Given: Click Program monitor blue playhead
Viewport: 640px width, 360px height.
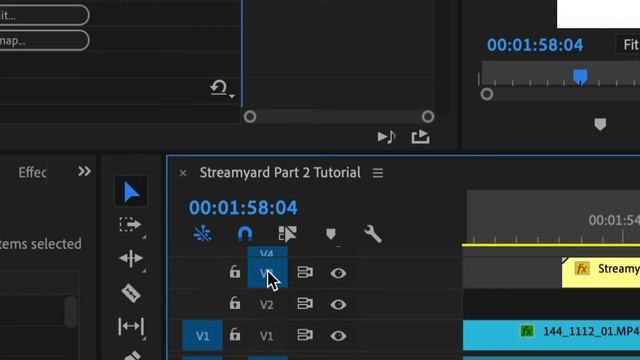Looking at the screenshot, I should tap(580, 77).
